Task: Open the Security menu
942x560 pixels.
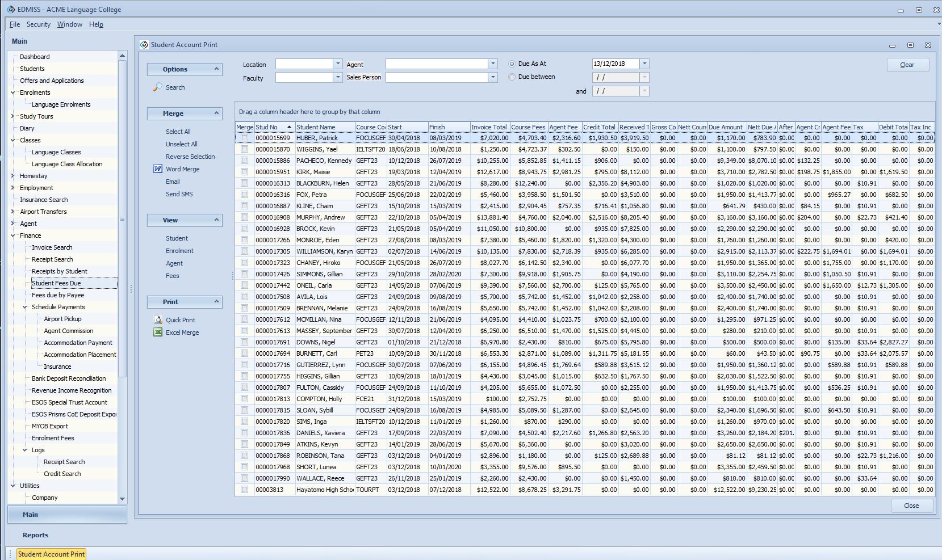Action: coord(38,24)
